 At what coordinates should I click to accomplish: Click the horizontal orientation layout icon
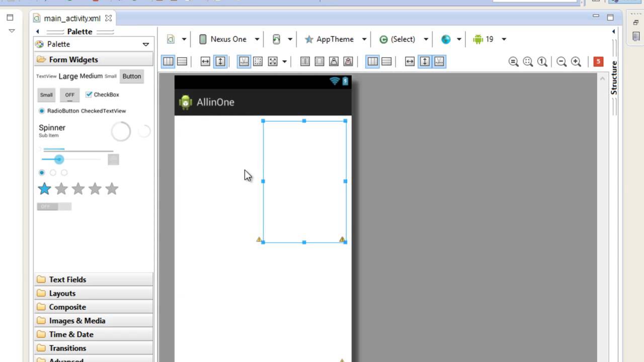click(x=168, y=61)
